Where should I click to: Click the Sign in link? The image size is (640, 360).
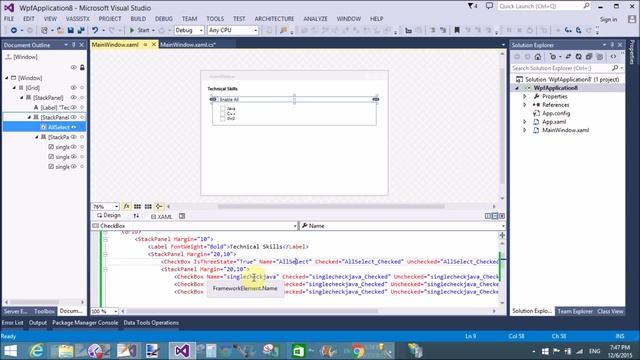tap(608, 19)
